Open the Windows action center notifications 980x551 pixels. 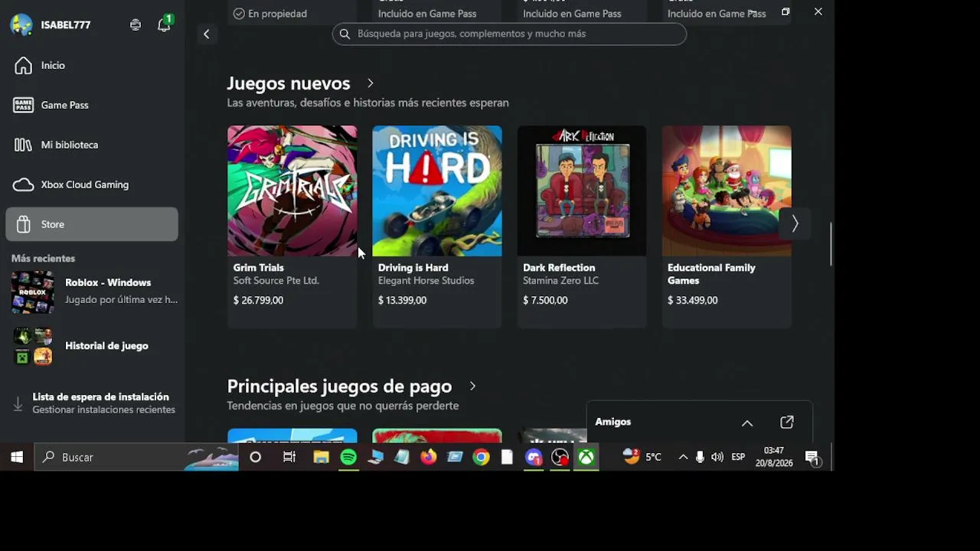(x=812, y=458)
